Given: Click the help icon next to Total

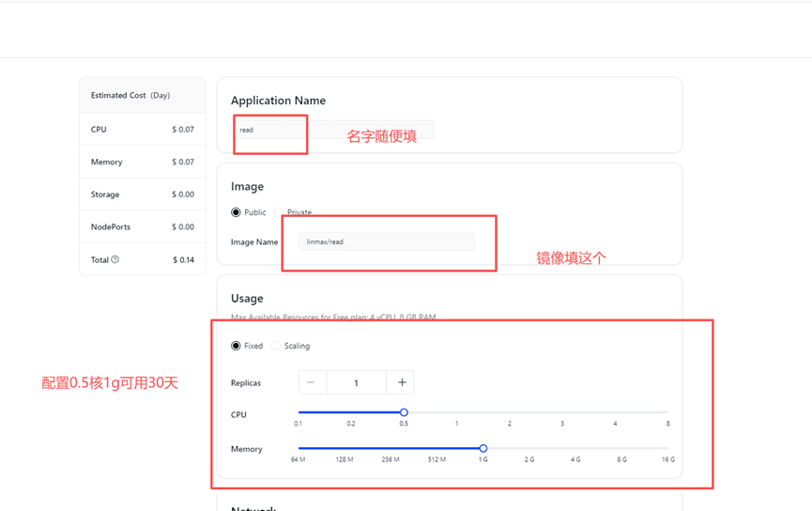Looking at the screenshot, I should coord(115,259).
